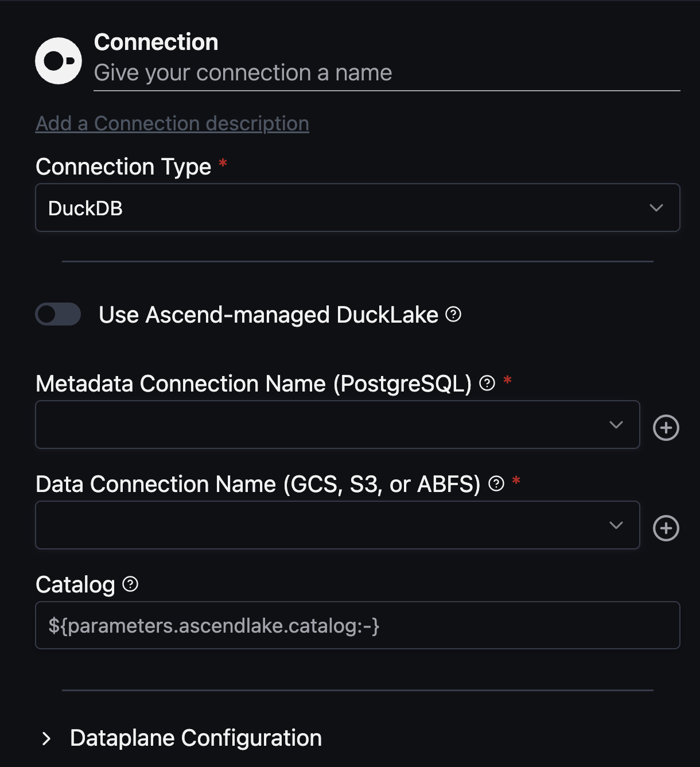Viewport: 700px width, 767px height.
Task: Click the Dataplane Configuration section title
Action: pos(196,738)
